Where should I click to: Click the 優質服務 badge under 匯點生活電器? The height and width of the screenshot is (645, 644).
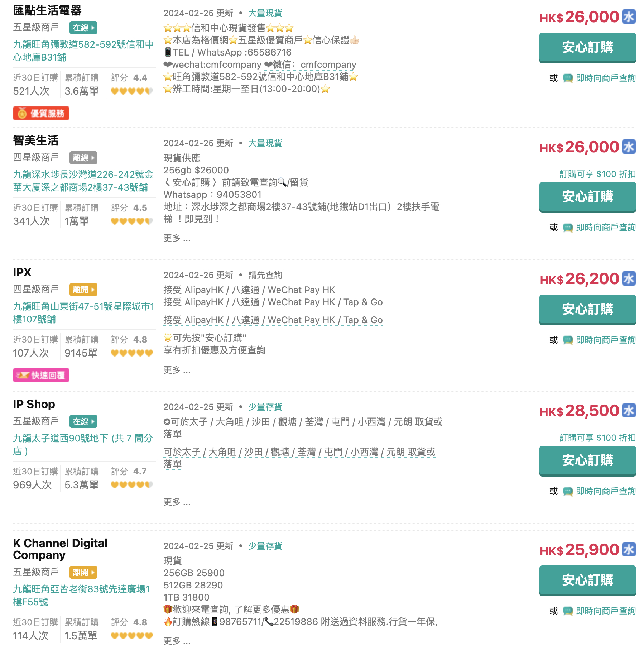click(x=41, y=113)
